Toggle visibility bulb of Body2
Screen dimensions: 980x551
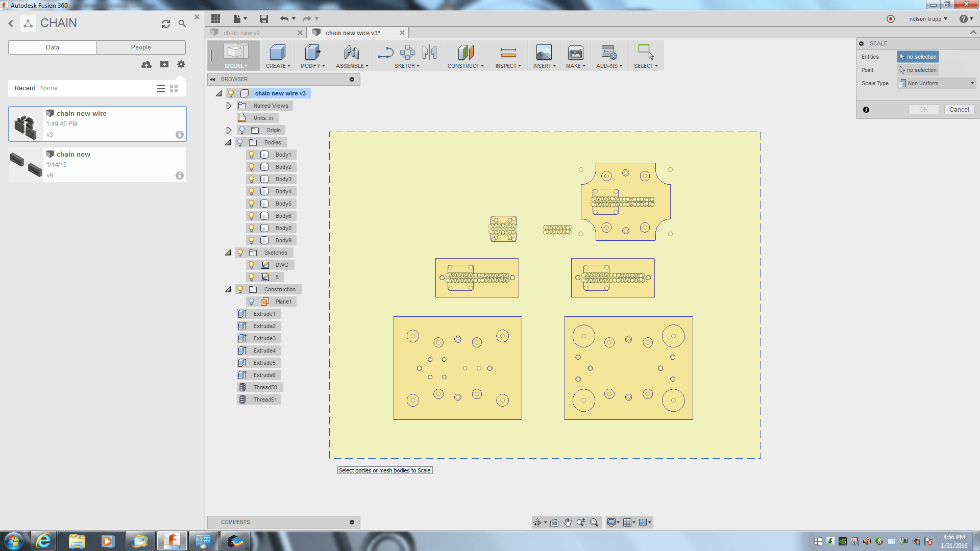click(x=251, y=167)
